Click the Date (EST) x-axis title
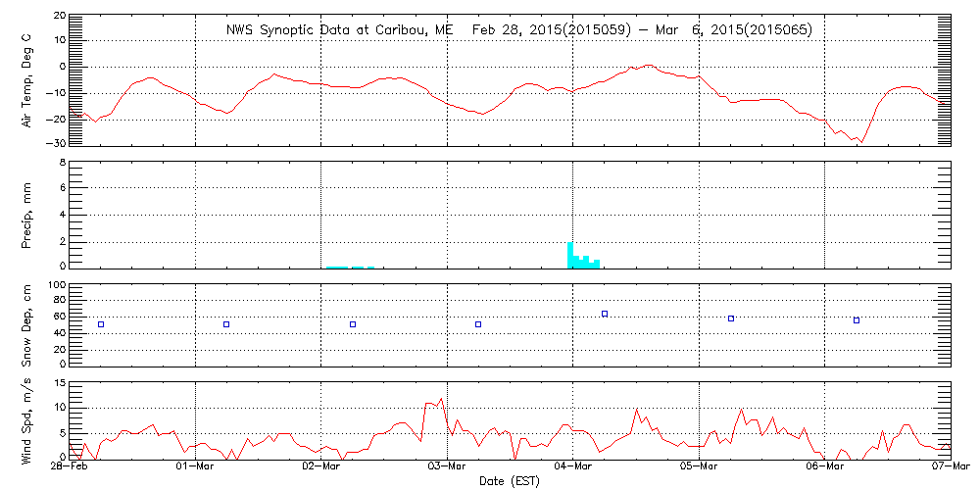980x490 pixels. tap(509, 480)
